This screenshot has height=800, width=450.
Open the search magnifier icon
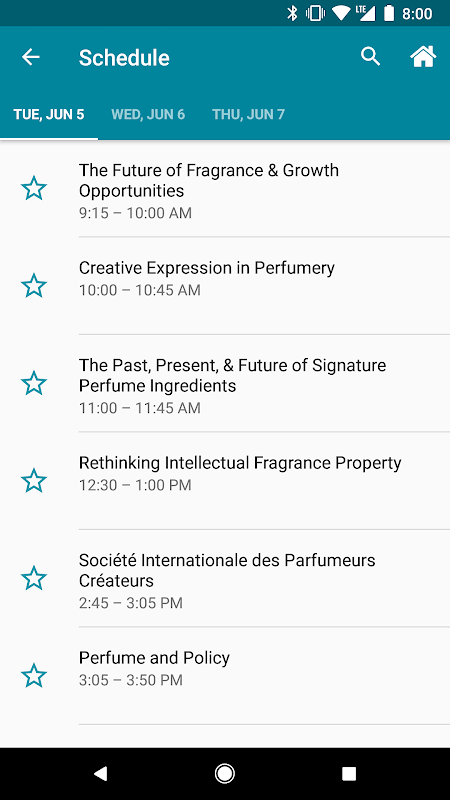pyautogui.click(x=370, y=56)
